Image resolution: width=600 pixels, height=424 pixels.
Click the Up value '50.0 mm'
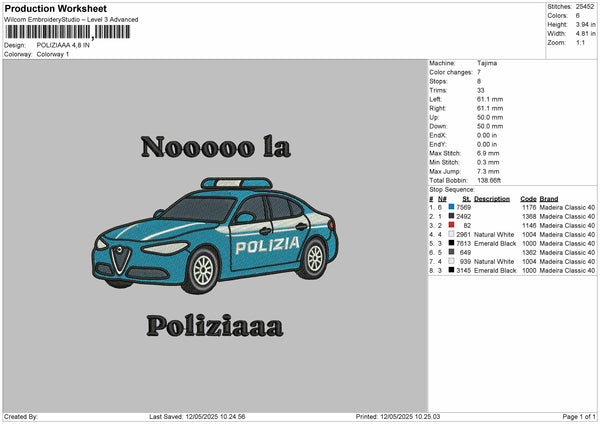(x=490, y=117)
